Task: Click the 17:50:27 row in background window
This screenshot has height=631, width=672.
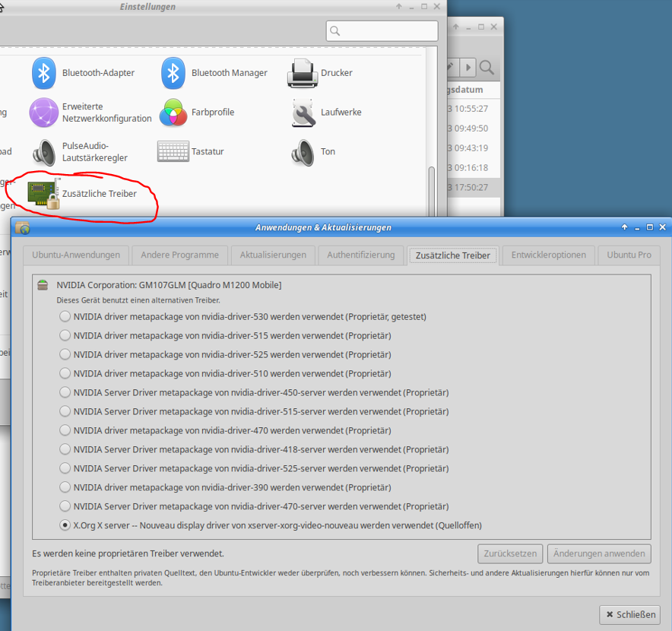Action: 473,188
